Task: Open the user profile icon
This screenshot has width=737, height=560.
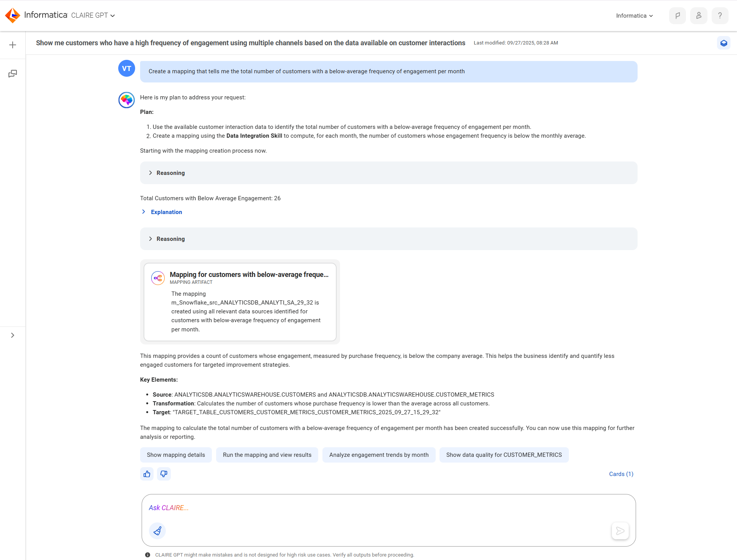Action: [699, 16]
